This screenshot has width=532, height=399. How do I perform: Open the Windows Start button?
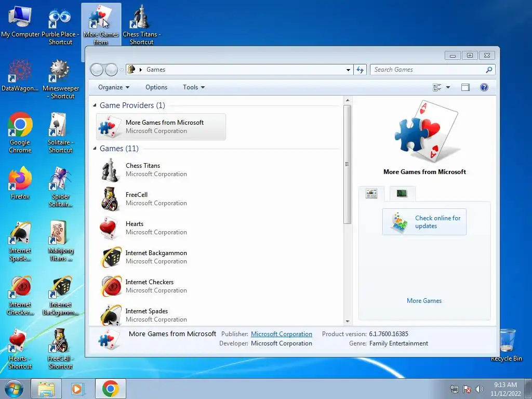pos(14,389)
